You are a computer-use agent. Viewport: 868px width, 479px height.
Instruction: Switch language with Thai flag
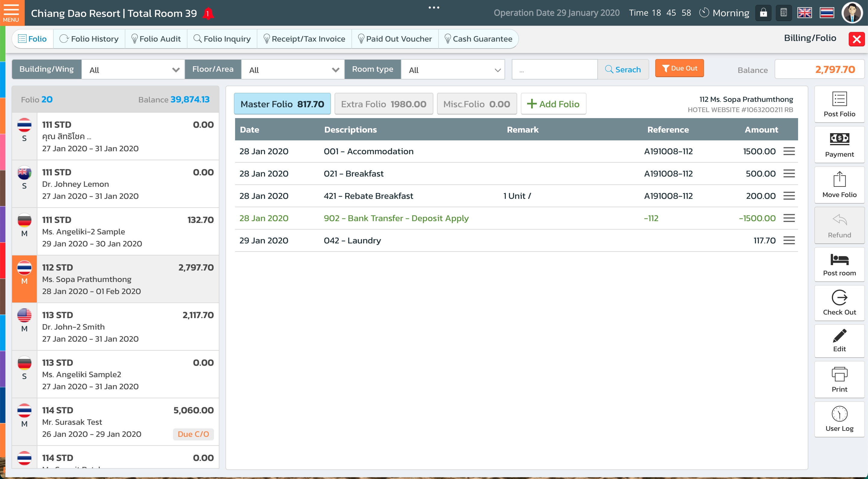point(826,13)
